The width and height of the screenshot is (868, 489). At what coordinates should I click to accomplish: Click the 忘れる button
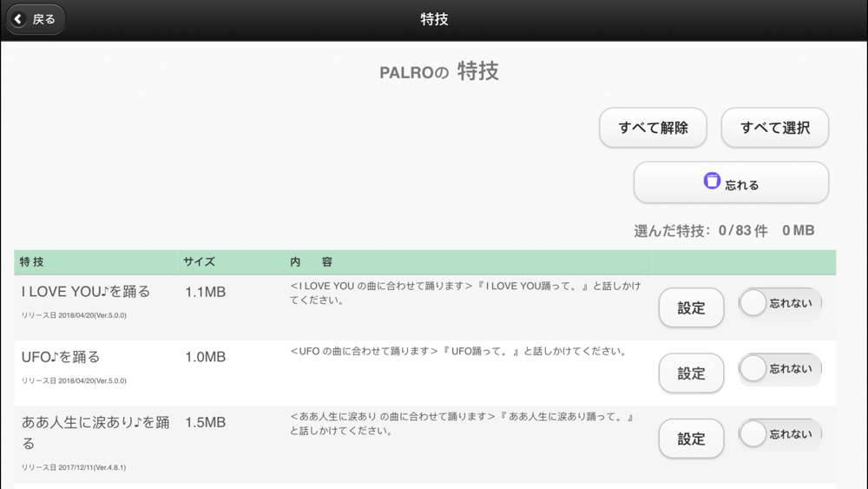coord(731,182)
